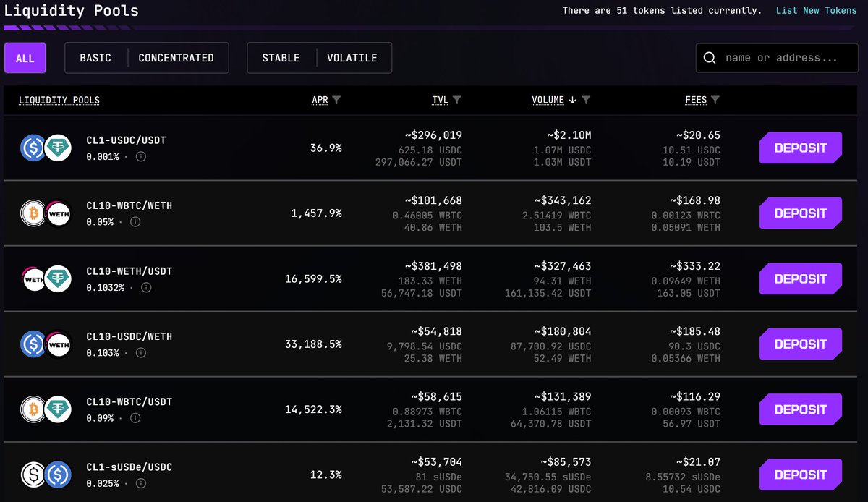
Task: Show info for the CL10-WETH/USDT pool
Action: coord(146,287)
